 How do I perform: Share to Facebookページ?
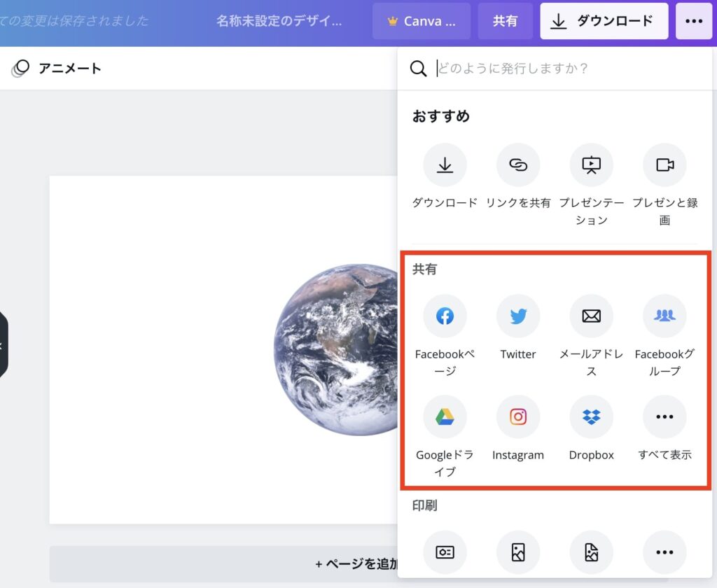point(445,316)
